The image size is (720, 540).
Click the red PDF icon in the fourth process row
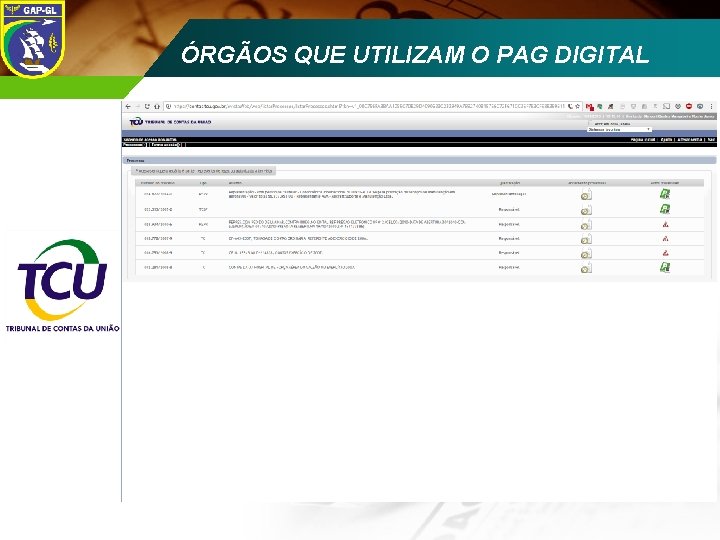point(665,239)
